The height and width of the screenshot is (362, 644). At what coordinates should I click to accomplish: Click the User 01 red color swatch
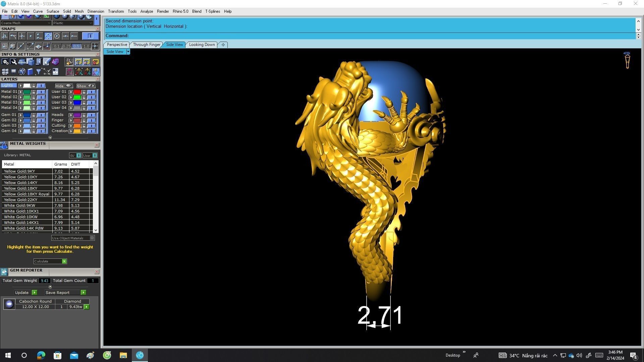click(77, 92)
